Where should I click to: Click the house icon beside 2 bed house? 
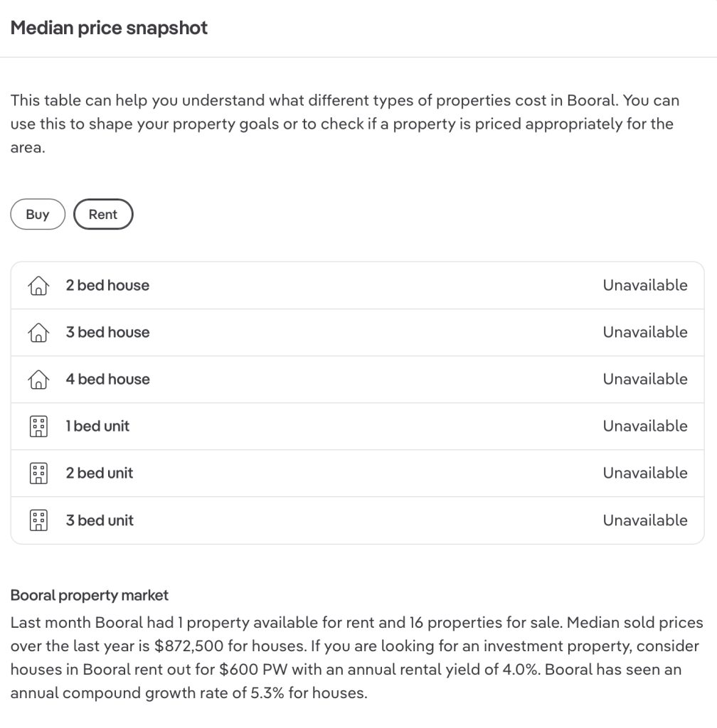coord(38,286)
